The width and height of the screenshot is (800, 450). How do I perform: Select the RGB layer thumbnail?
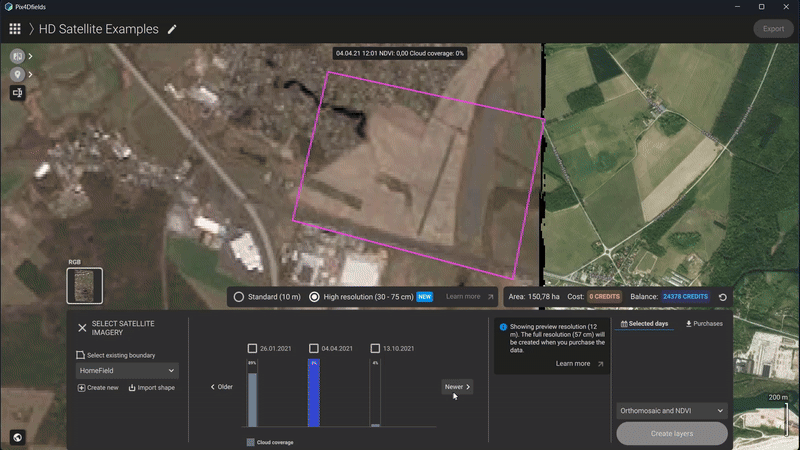pos(84,285)
